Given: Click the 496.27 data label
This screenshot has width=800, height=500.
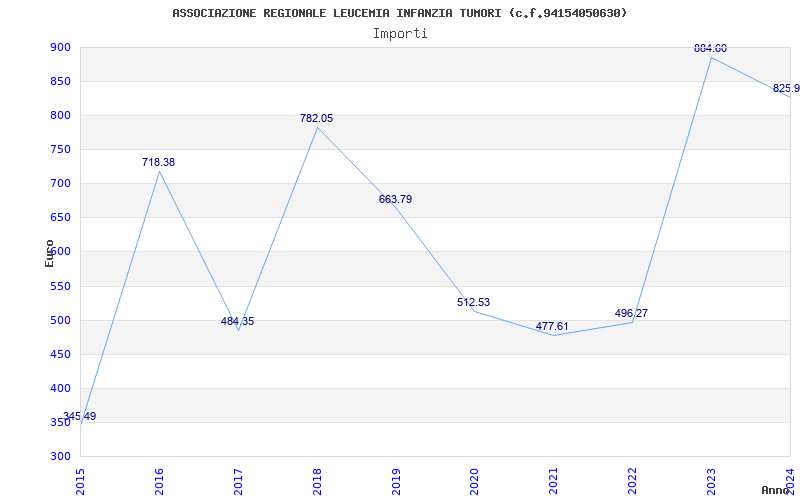Looking at the screenshot, I should click(631, 313).
